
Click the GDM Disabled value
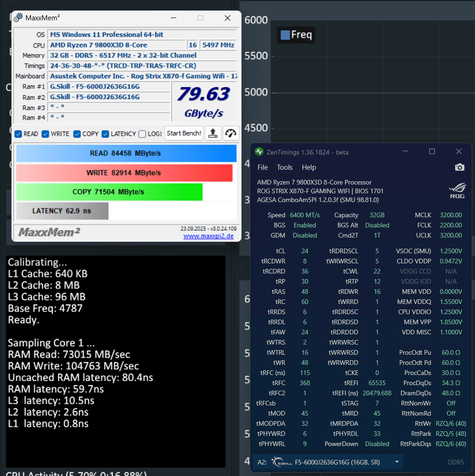coord(305,235)
